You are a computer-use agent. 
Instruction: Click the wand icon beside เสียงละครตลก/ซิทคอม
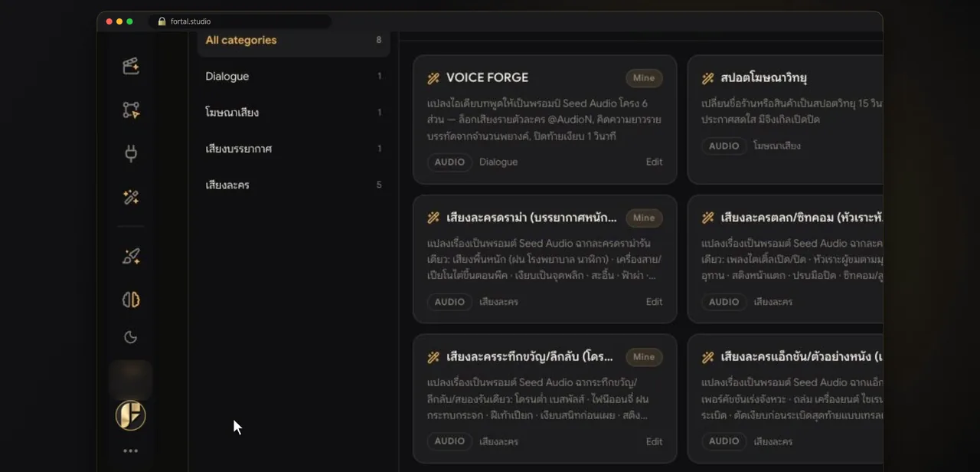[x=708, y=218]
